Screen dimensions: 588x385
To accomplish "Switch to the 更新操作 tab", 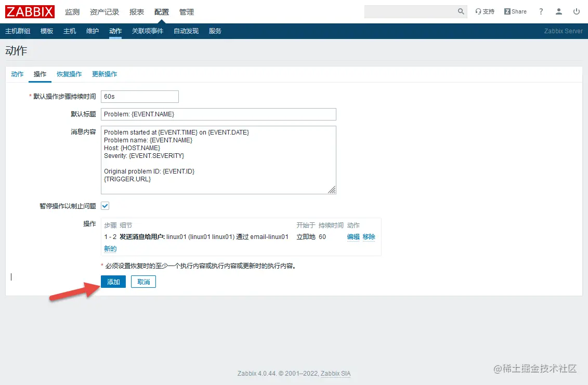I will (x=104, y=74).
